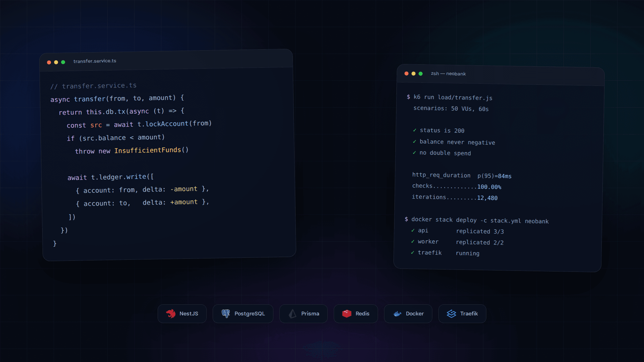Click the yellow dot in transfer.service.ts window
This screenshot has height=362, width=644.
[x=56, y=62]
